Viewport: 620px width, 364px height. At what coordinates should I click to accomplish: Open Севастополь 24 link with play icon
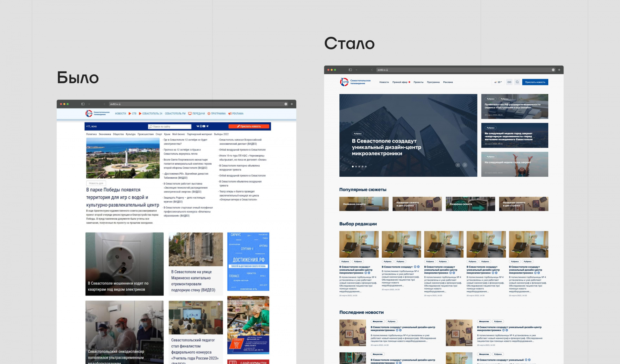[150, 113]
